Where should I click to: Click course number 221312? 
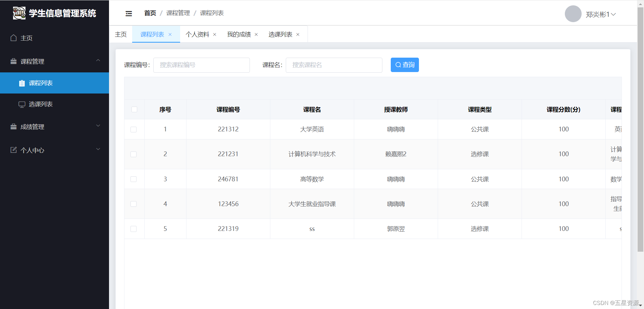click(228, 129)
